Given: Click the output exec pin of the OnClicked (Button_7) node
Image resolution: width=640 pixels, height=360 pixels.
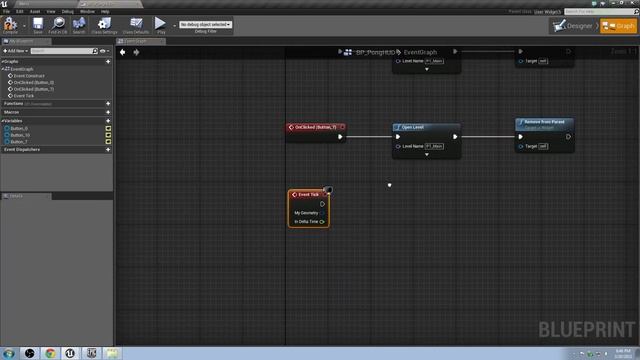Looking at the screenshot, I should pos(340,137).
